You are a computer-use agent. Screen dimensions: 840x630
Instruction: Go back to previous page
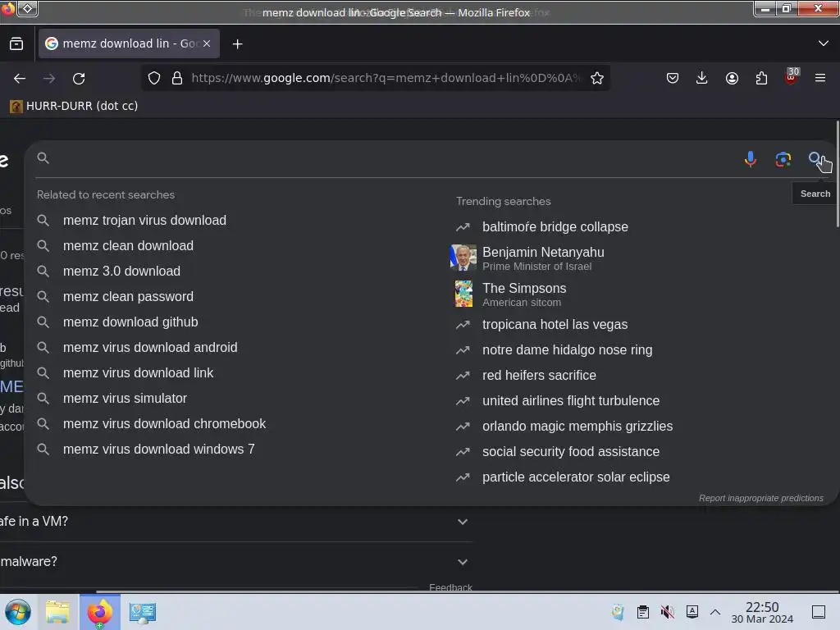point(20,78)
